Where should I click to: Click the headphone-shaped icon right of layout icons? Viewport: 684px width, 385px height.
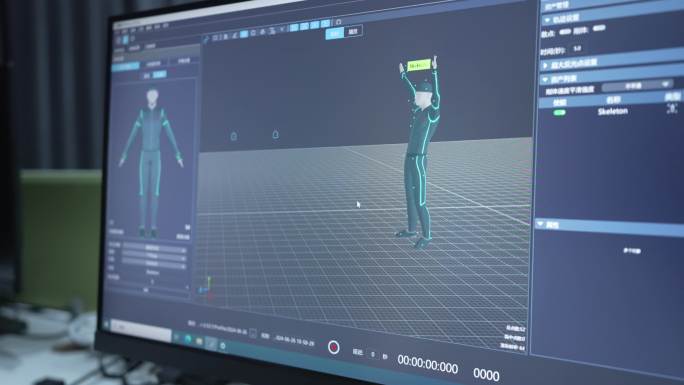pyautogui.click(x=339, y=22)
